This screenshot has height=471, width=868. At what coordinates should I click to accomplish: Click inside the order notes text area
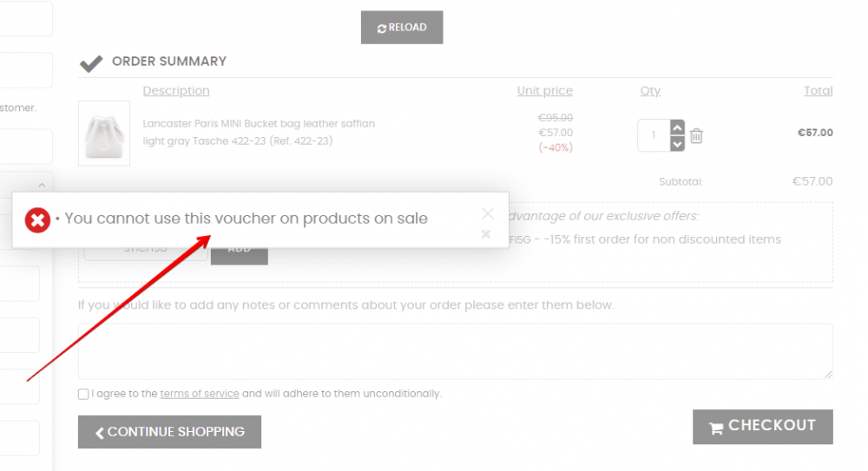pos(455,351)
